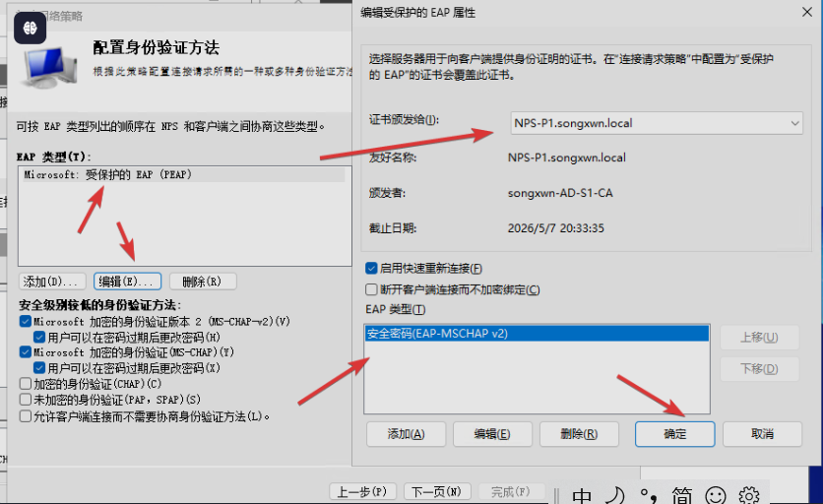Open the 证书颁发给 certificate dropdown
Viewport: 823px width, 504px height.
[x=657, y=123]
